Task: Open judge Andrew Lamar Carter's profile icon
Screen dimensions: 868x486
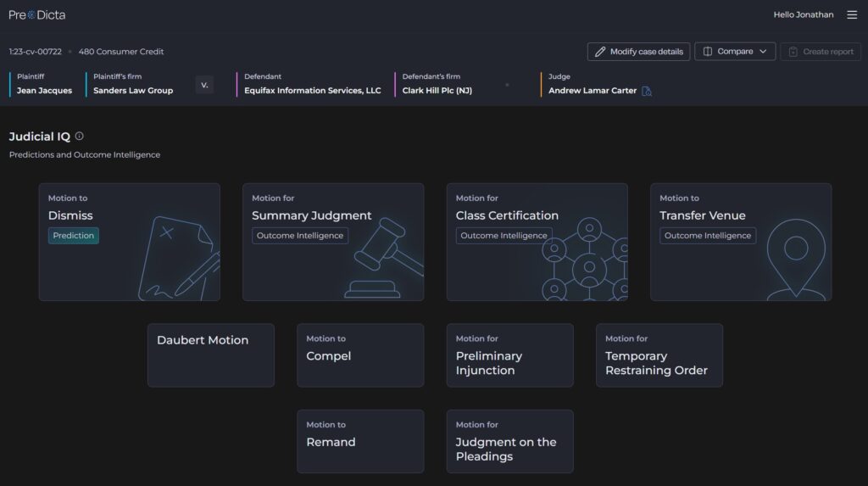Action: [x=647, y=91]
